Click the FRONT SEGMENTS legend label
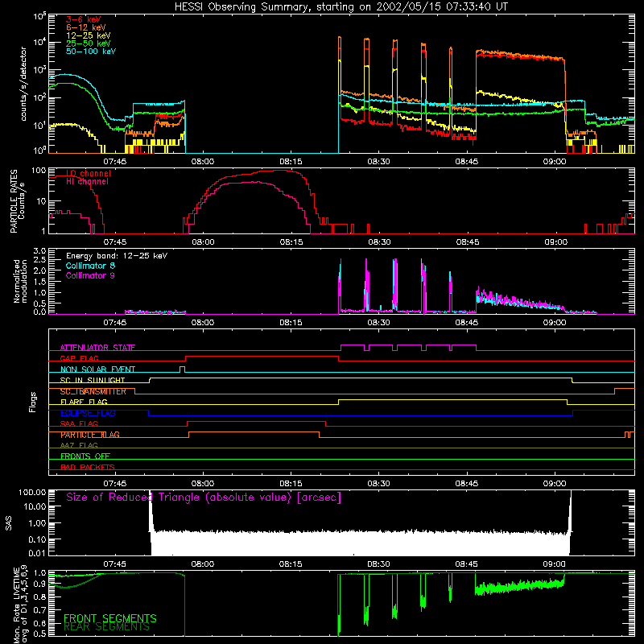 pyautogui.click(x=110, y=618)
